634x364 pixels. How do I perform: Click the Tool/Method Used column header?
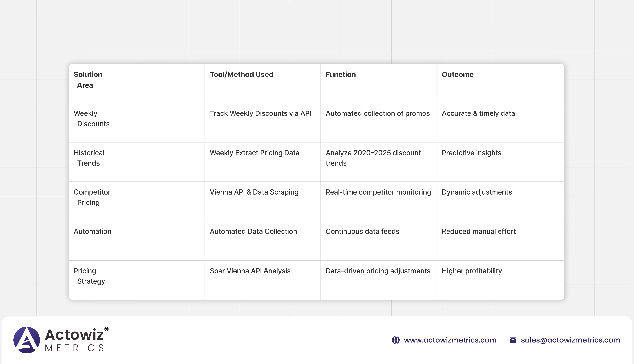[x=241, y=75]
